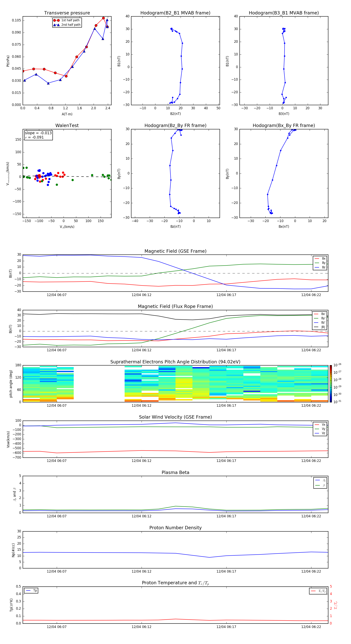Click the 'Bx(nT)' x-axis label
351x644 pixels.
pos(284,227)
